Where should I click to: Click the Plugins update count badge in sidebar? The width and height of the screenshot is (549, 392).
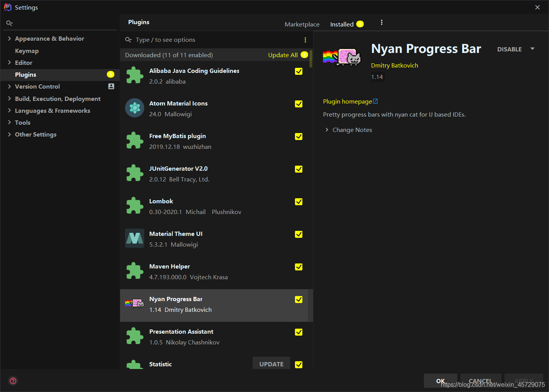(x=110, y=74)
